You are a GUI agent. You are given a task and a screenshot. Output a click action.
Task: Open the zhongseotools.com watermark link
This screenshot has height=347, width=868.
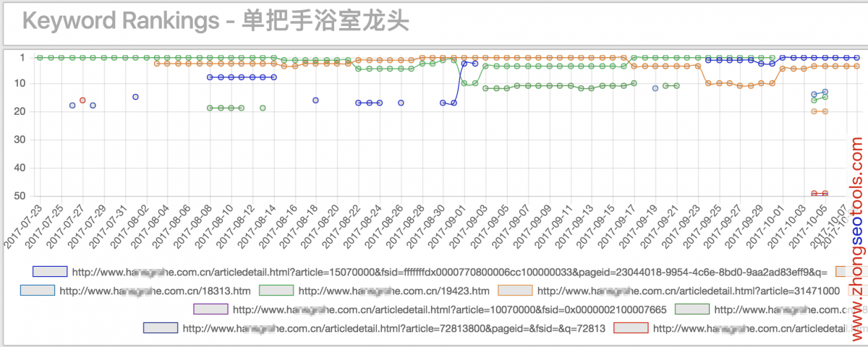[x=857, y=239]
